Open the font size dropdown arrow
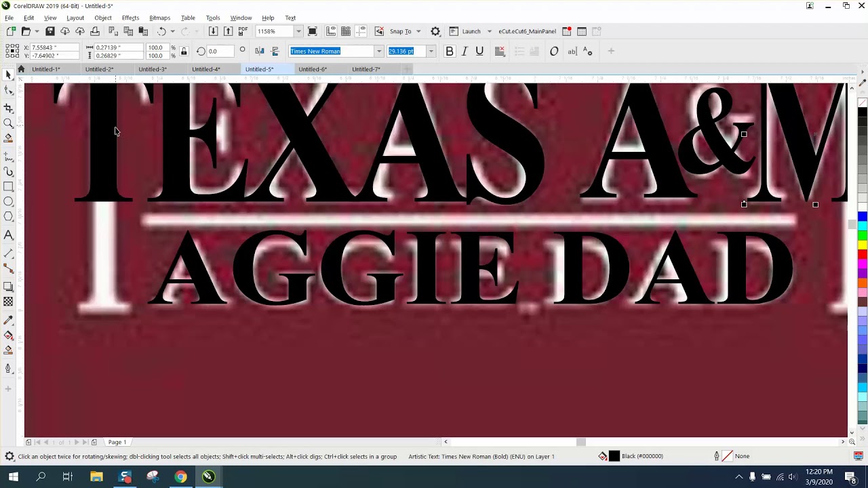The height and width of the screenshot is (488, 868). [431, 51]
